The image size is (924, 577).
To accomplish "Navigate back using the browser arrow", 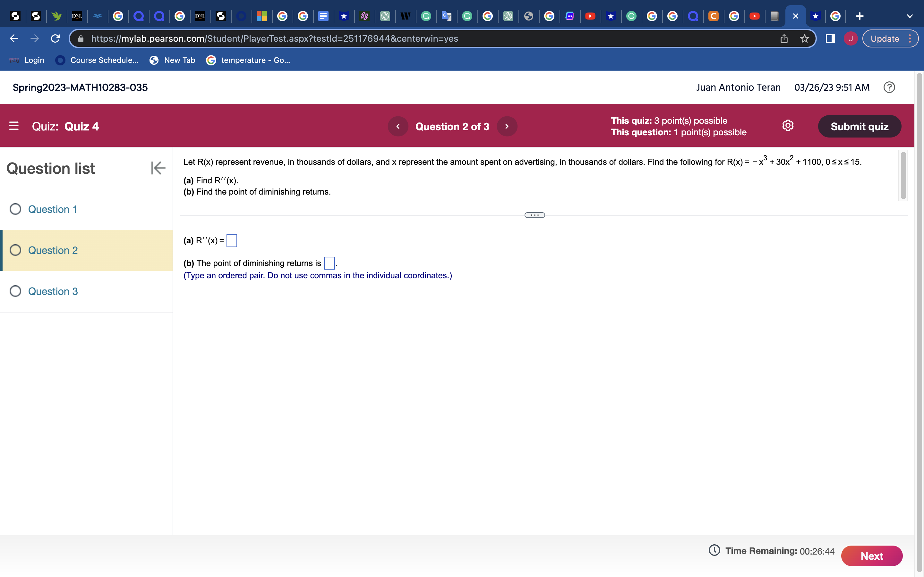I will pyautogui.click(x=13, y=38).
